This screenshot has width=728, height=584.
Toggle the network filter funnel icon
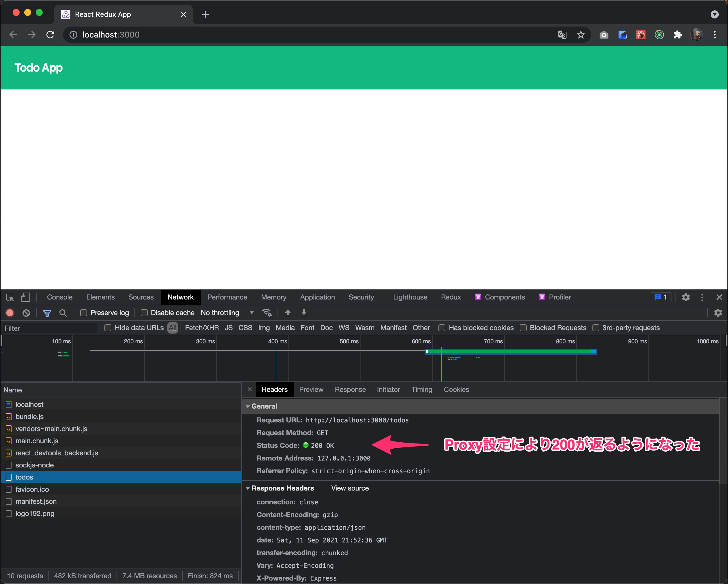click(47, 313)
